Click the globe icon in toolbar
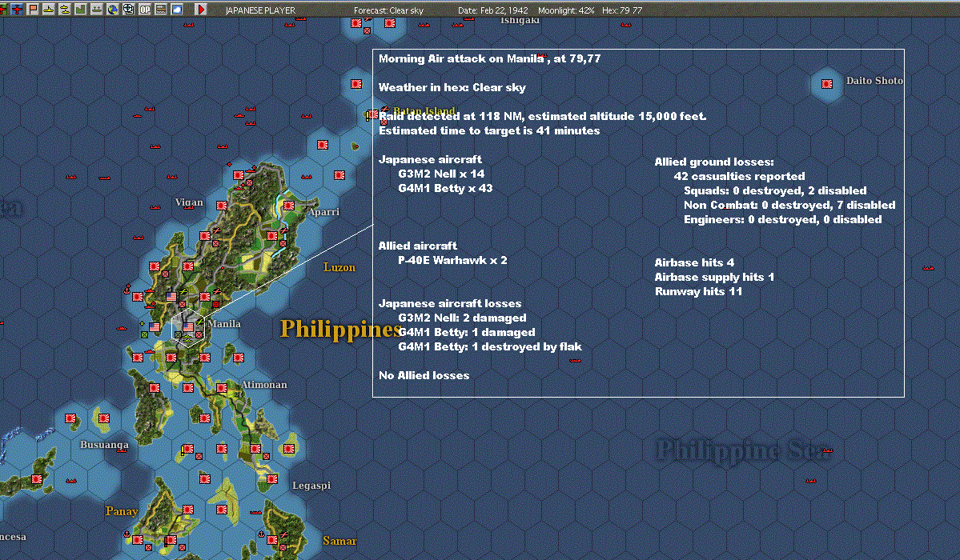960x560 pixels. point(113,9)
